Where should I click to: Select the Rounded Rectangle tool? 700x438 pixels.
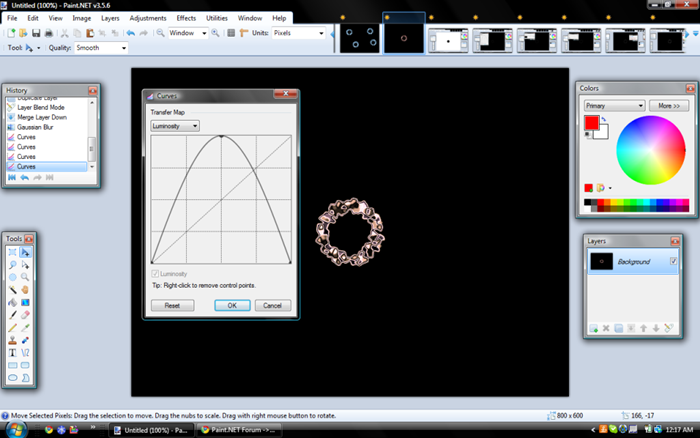point(25,365)
